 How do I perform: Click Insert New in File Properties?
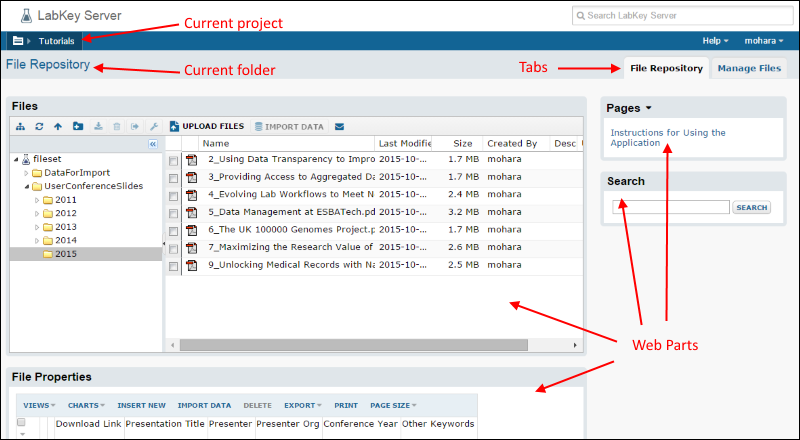click(x=141, y=405)
